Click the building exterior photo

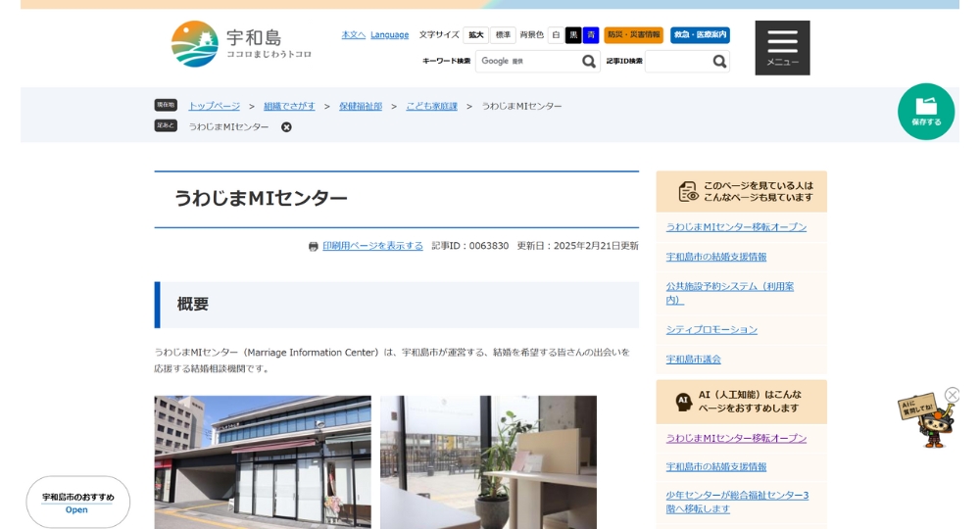[x=263, y=462]
